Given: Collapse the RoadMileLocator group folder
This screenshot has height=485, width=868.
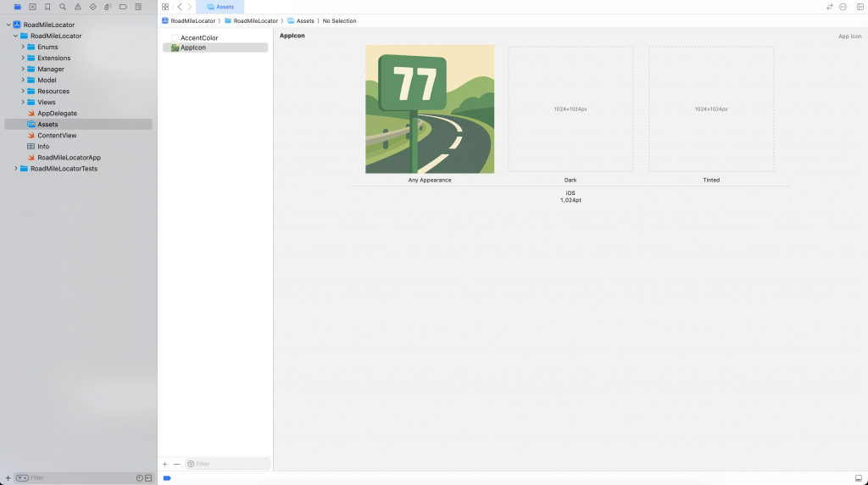Looking at the screenshot, I should 15,36.
